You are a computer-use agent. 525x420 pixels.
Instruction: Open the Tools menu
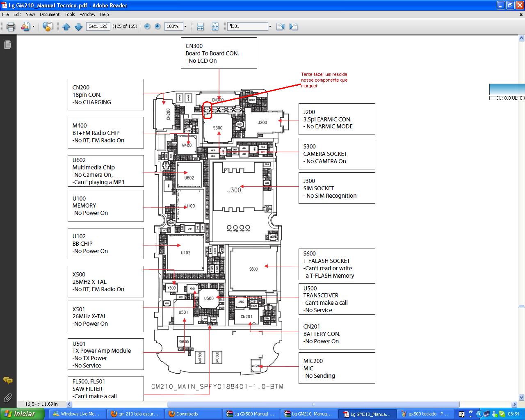pyautogui.click(x=70, y=14)
